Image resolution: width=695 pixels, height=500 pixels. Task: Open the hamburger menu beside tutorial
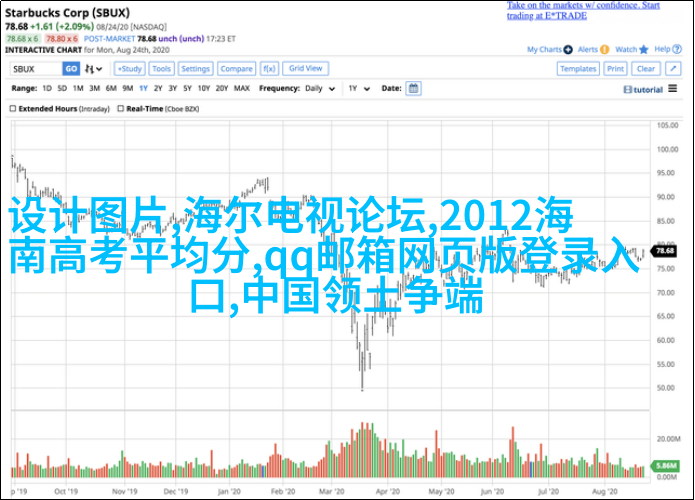click(673, 89)
